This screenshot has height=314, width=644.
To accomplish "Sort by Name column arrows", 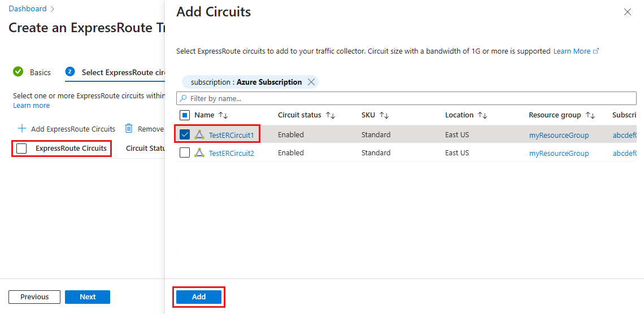I will (x=223, y=115).
